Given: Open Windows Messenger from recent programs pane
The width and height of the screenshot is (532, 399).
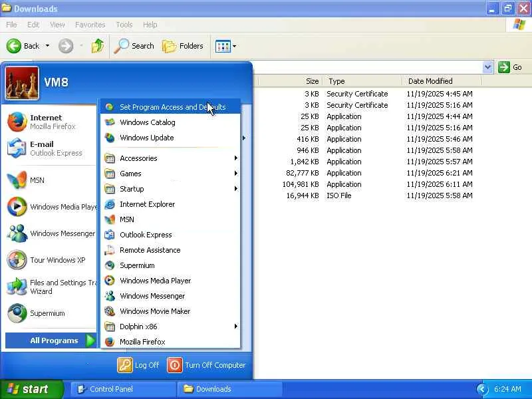Looking at the screenshot, I should 51,233.
